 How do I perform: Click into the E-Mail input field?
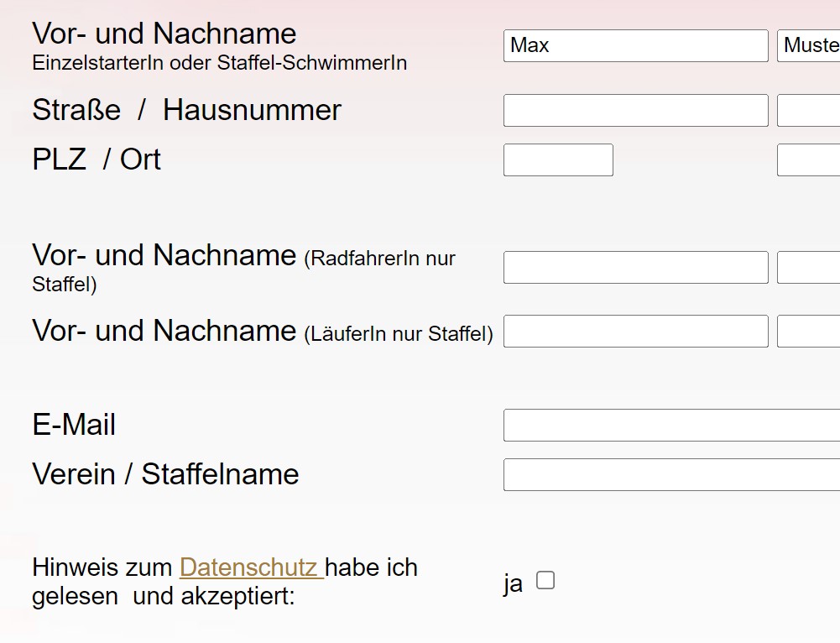pos(671,426)
